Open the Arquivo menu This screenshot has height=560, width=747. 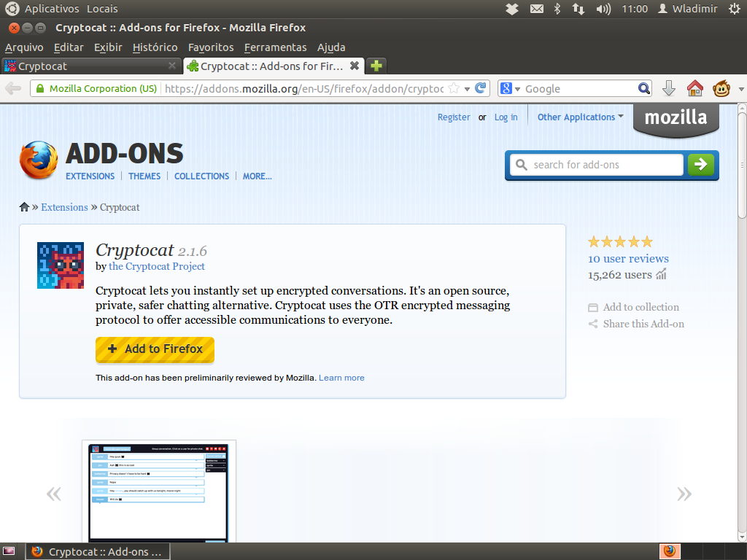tap(24, 47)
